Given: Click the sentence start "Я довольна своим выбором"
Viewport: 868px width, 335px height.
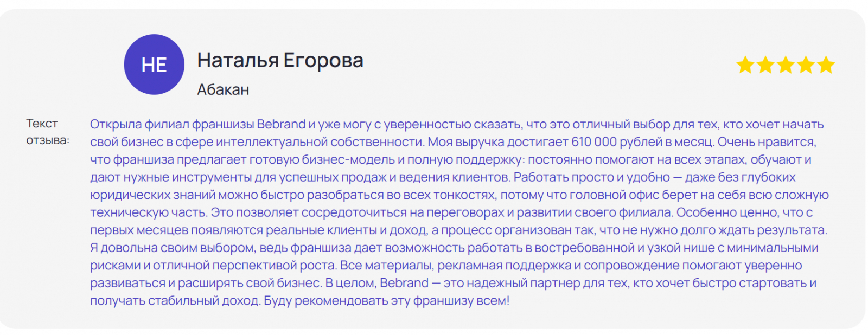Looking at the screenshot, I should point(173,248).
